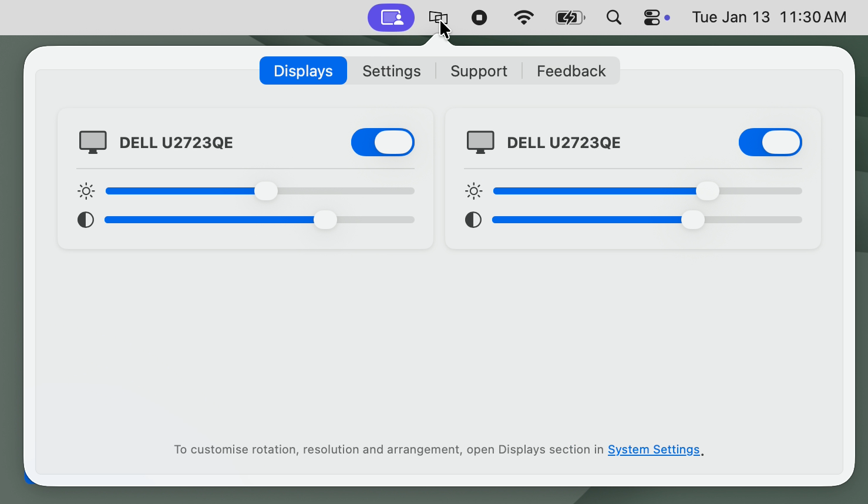Open System Settings via the link
This screenshot has height=504, width=868.
pos(654,449)
